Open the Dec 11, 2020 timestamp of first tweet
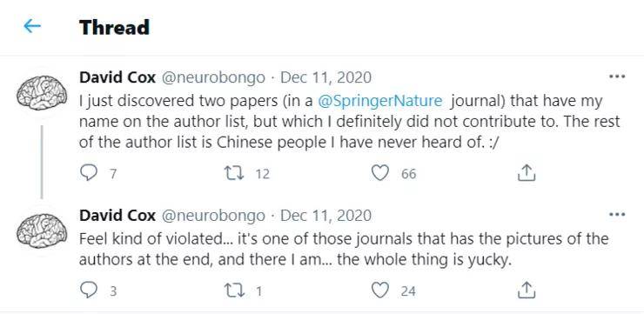The image size is (644, 314). (x=326, y=77)
